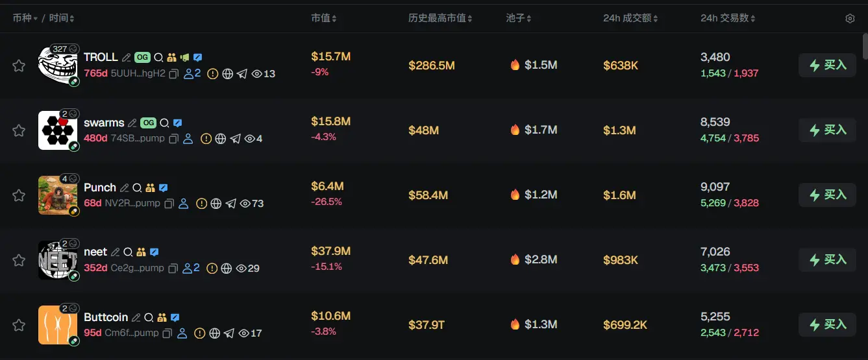Open the Telegram link for swarms
The width and height of the screenshot is (868, 360).
[235, 139]
